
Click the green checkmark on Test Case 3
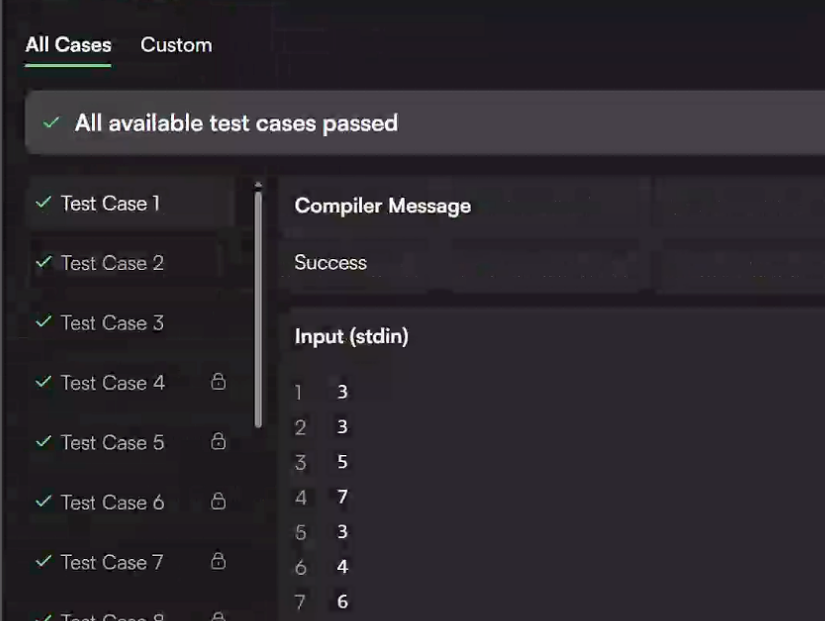pyautogui.click(x=43, y=323)
